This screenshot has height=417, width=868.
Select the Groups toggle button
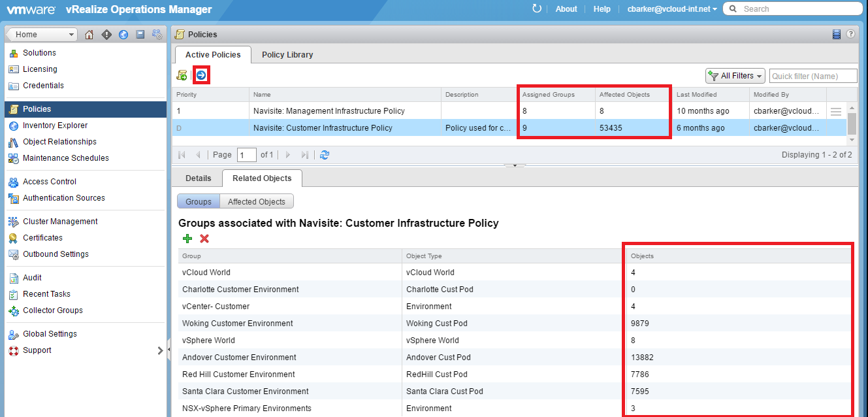(x=199, y=202)
